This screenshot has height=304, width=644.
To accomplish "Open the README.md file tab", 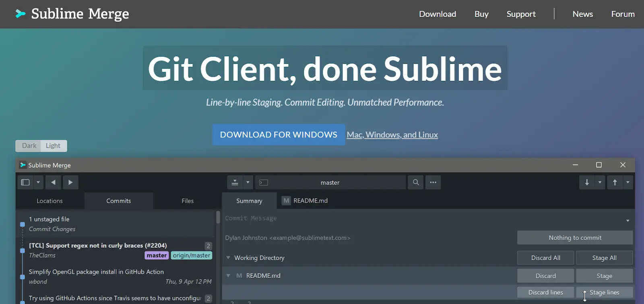I will (x=305, y=201).
